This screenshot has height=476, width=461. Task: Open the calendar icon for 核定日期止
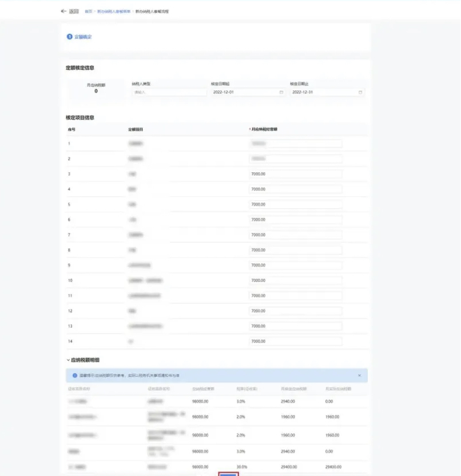click(360, 92)
